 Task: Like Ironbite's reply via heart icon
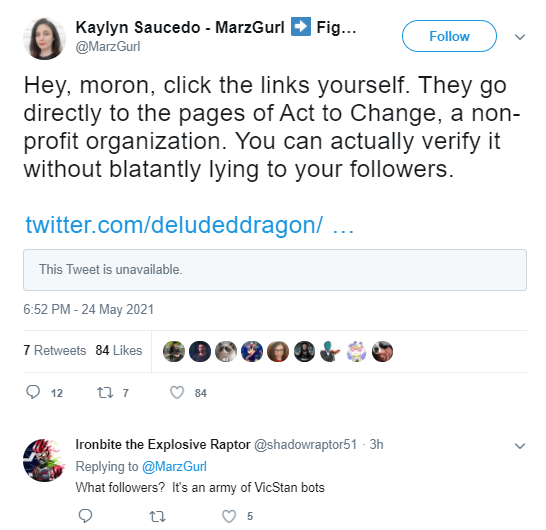(x=229, y=516)
